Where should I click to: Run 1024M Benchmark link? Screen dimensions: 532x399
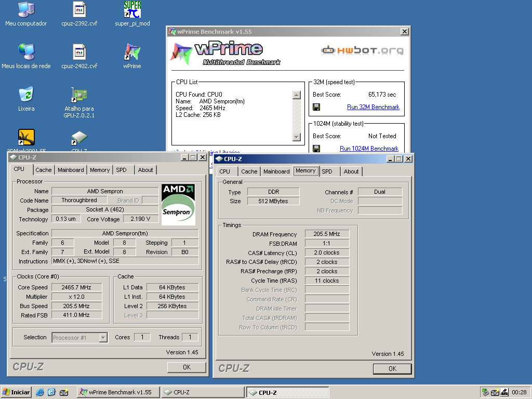click(x=369, y=149)
